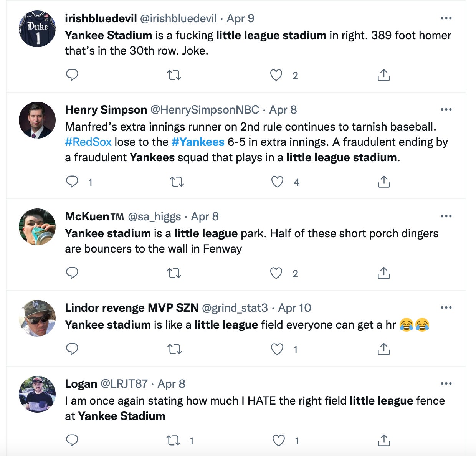Open the Apr 9 tweet timestamp

(x=240, y=18)
